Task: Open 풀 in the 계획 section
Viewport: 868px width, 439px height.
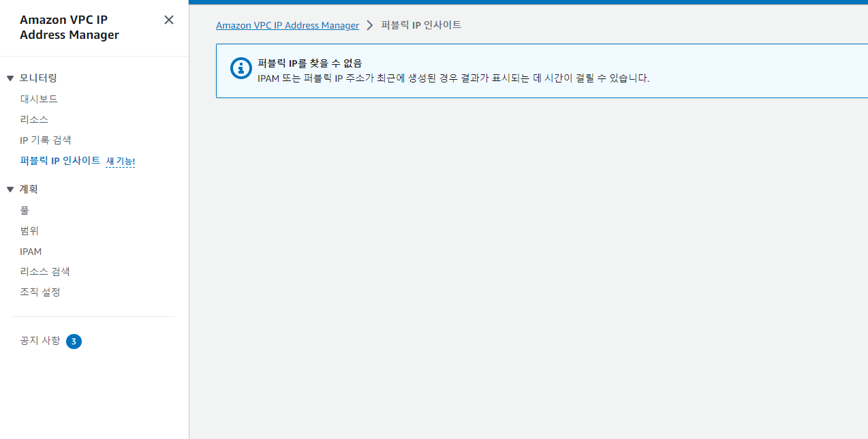Action: [x=25, y=211]
